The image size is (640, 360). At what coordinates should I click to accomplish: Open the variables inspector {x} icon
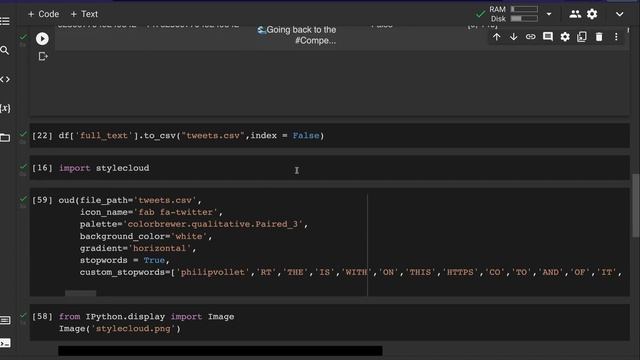click(x=5, y=108)
